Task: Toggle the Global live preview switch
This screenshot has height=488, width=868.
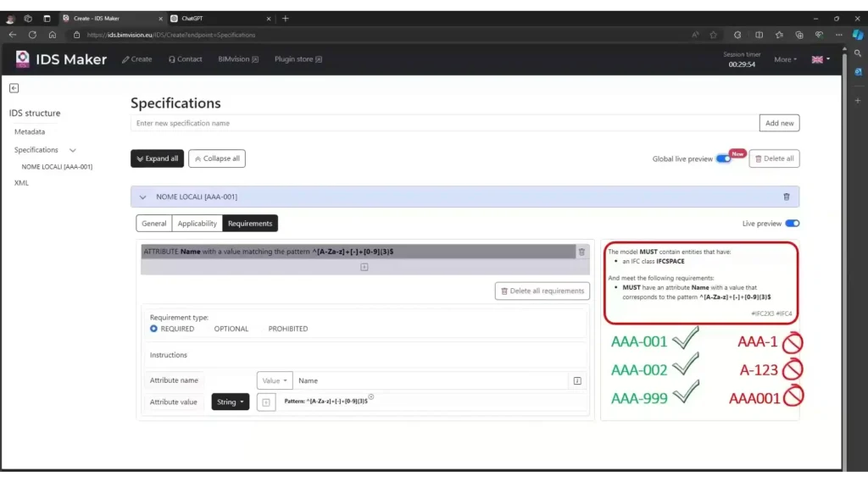Action: pyautogui.click(x=723, y=158)
